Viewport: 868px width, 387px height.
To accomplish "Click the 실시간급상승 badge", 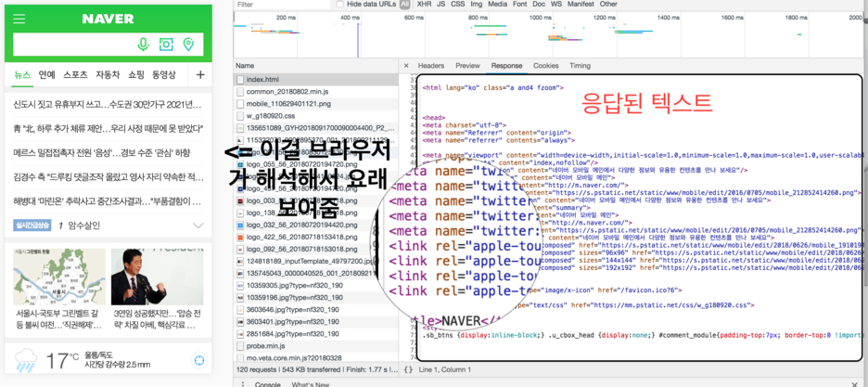I will point(32,226).
